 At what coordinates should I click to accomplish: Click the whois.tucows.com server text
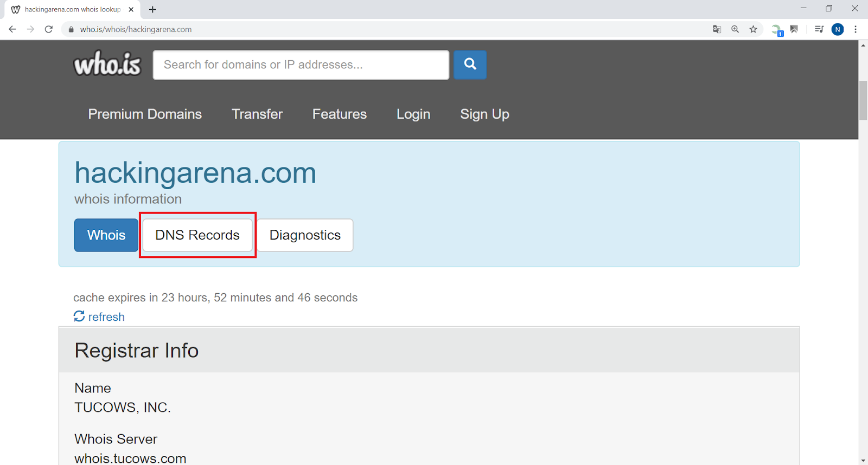[x=130, y=458]
